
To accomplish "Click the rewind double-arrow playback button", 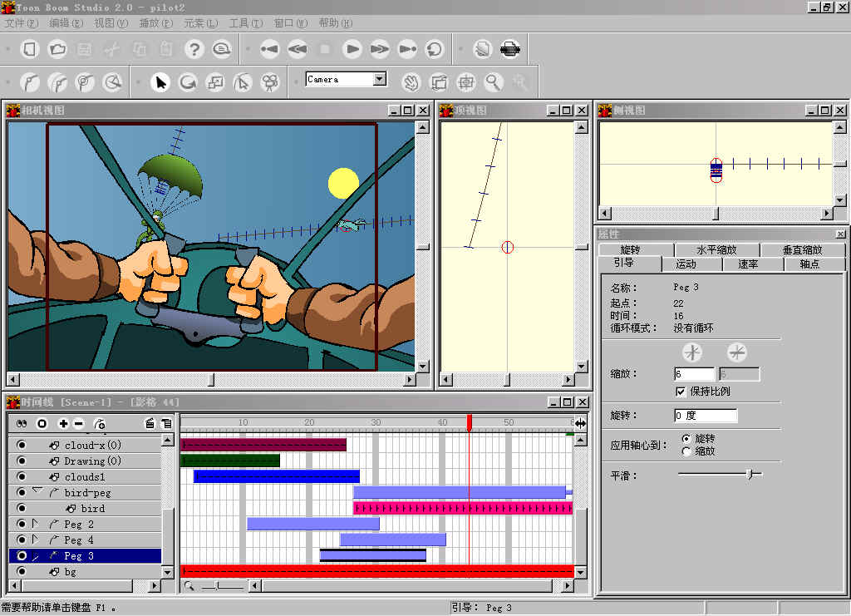I will click(297, 49).
